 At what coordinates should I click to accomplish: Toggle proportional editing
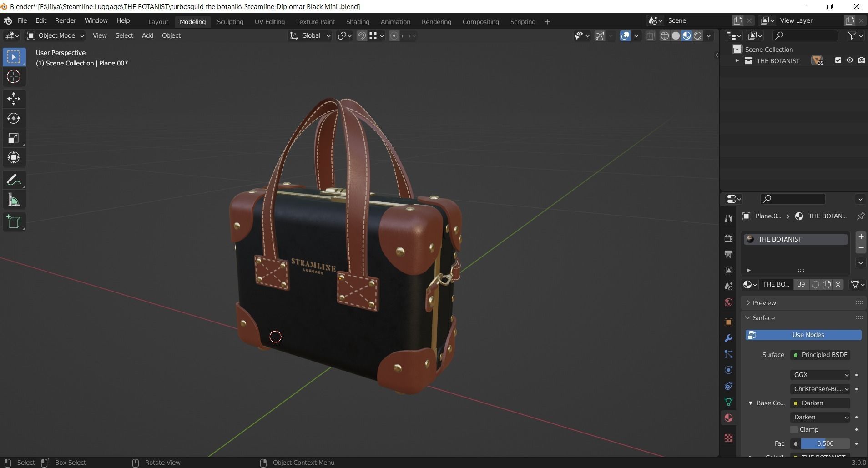[x=394, y=35]
